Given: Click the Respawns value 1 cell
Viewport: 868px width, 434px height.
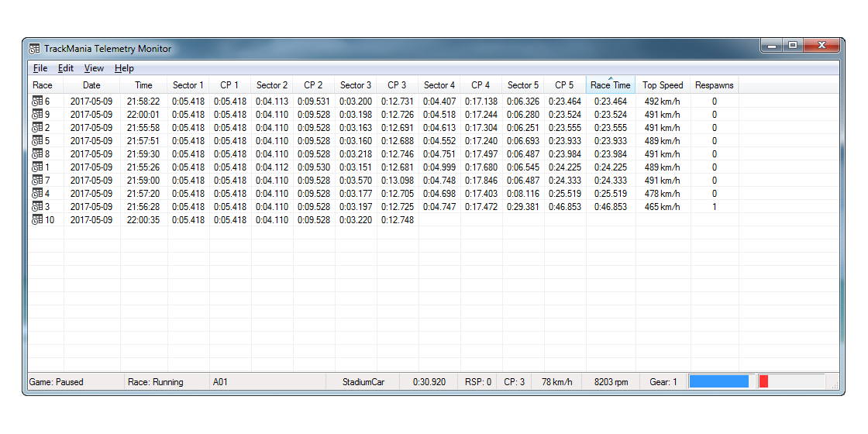Looking at the screenshot, I should pyautogui.click(x=714, y=206).
